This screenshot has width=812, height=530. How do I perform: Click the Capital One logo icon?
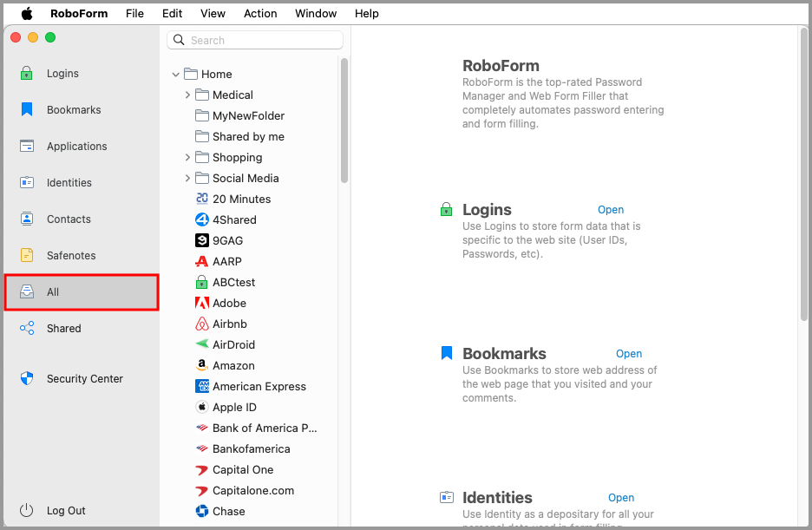click(202, 470)
